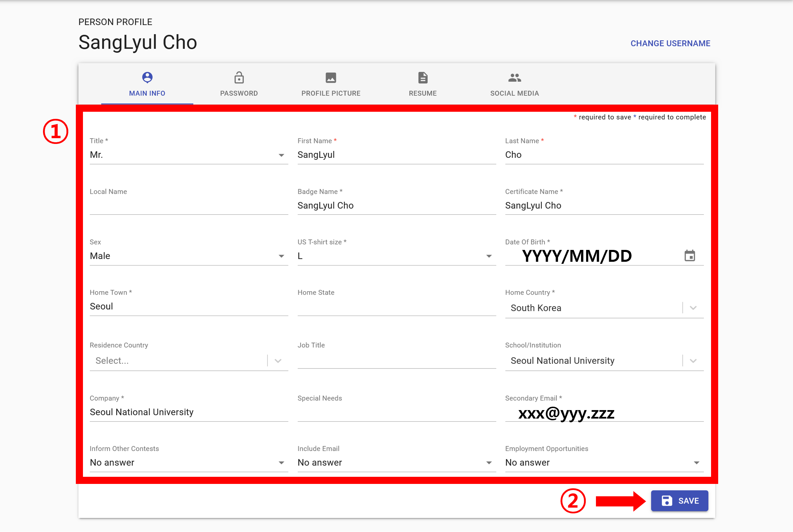Open the Date Of Birth calendar icon

click(x=689, y=256)
